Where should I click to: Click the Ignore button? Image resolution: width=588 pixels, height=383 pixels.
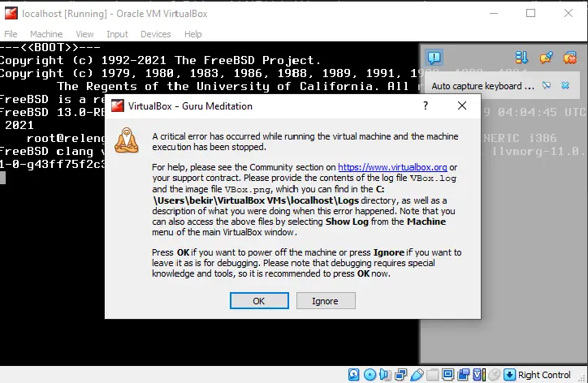pos(326,300)
